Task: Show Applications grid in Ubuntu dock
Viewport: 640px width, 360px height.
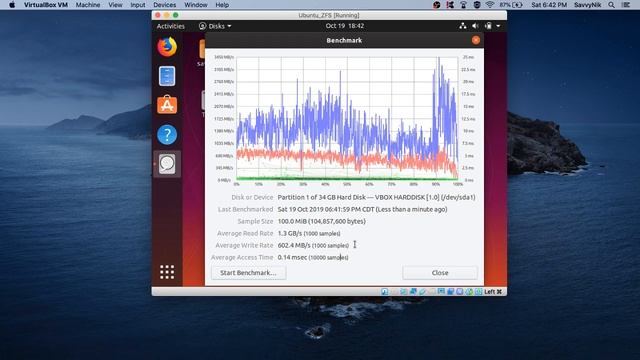Action: [167, 272]
